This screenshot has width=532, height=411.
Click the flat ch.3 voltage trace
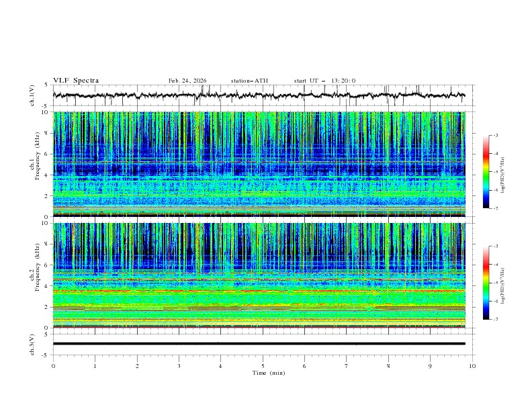[259, 344]
